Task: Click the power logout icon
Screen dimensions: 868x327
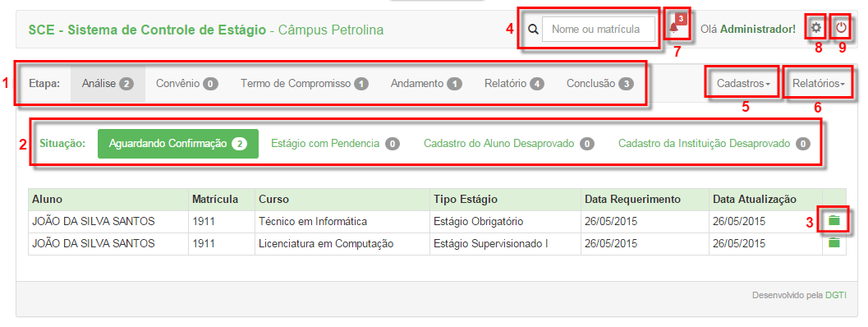Action: click(x=842, y=28)
